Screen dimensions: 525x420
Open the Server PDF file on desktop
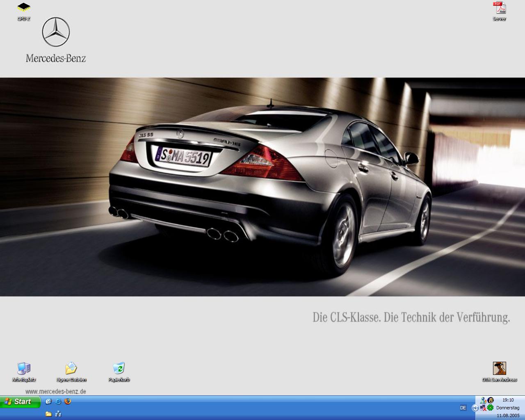click(499, 11)
